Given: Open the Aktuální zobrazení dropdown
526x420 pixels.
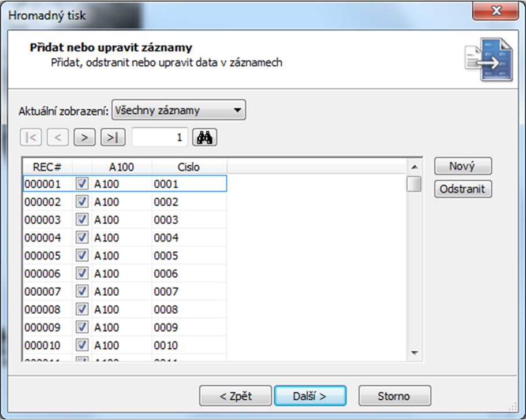Looking at the screenshot, I should [x=178, y=110].
